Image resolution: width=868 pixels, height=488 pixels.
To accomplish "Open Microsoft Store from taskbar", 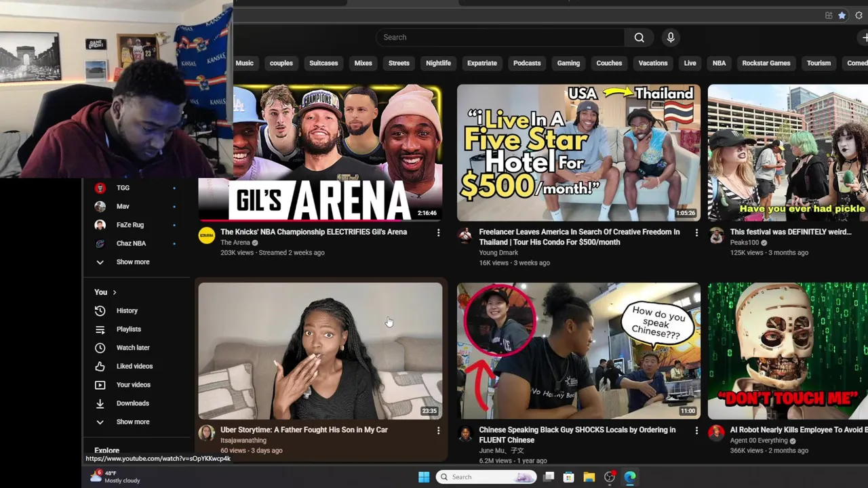I will coord(569,477).
